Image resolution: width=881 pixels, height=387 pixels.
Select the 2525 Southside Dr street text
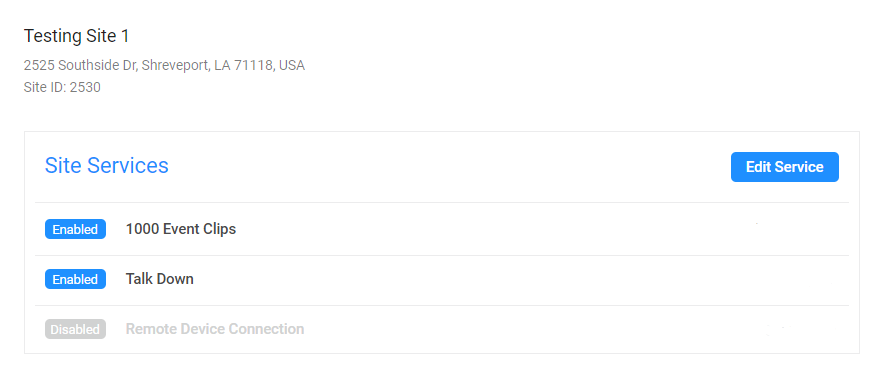80,66
